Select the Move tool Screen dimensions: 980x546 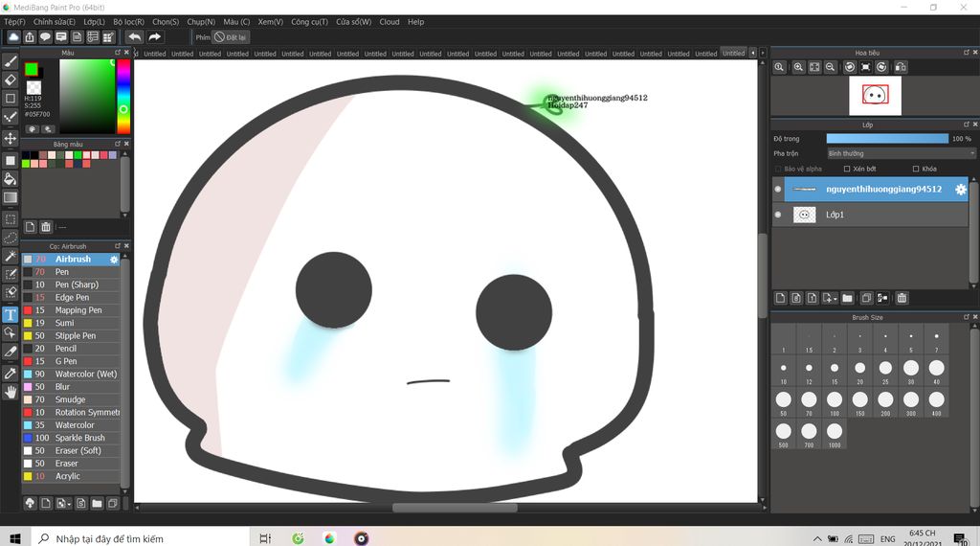tap(11, 138)
